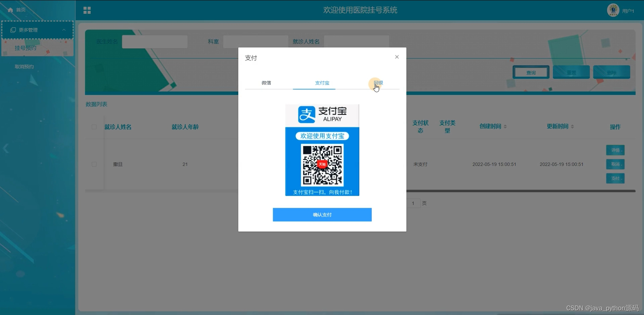Collapse the sidebar with the left arrow

click(6, 148)
